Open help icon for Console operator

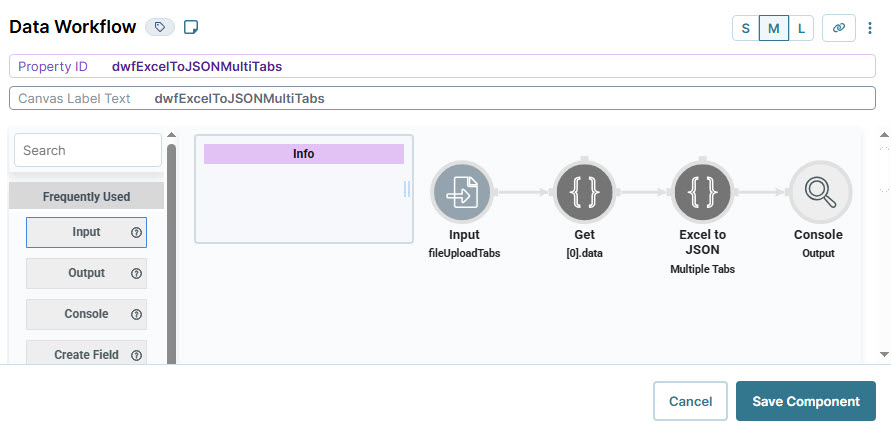(136, 314)
